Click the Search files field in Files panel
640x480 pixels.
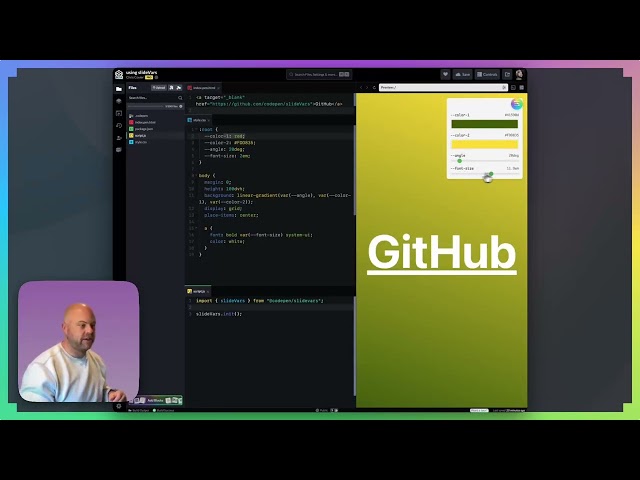[155, 98]
